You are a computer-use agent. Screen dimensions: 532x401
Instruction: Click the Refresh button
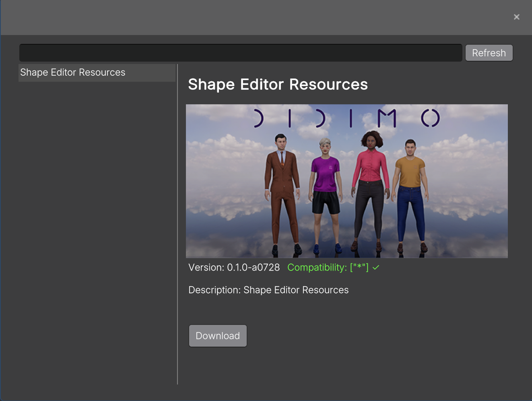489,53
